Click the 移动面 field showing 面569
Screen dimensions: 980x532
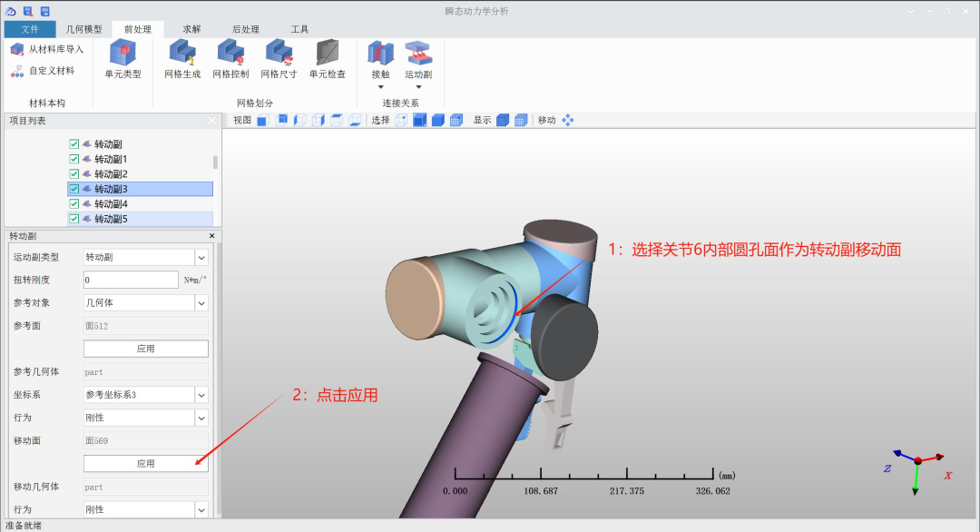pos(145,440)
